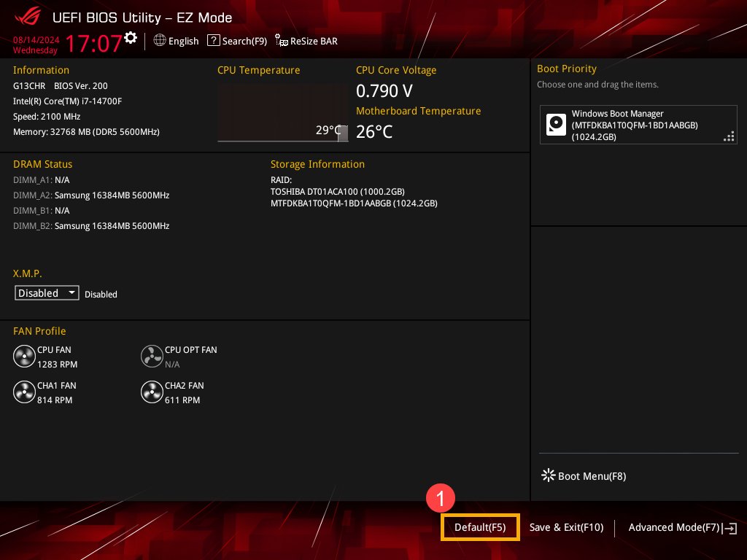This screenshot has height=560, width=747.
Task: Click the Windows Boot Manager disk icon
Action: pos(556,125)
